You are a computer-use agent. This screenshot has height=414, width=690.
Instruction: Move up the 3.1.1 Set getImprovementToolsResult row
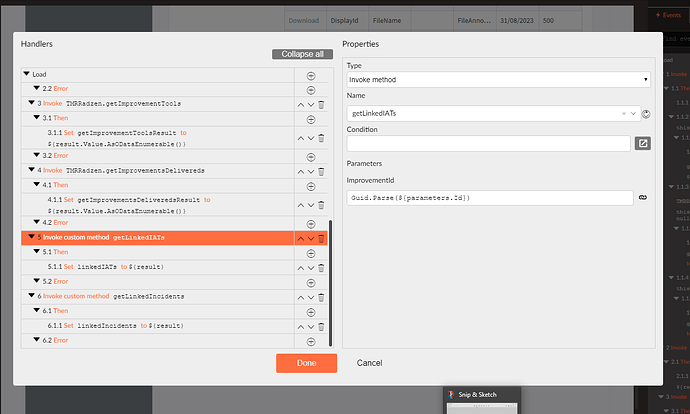tap(301, 138)
